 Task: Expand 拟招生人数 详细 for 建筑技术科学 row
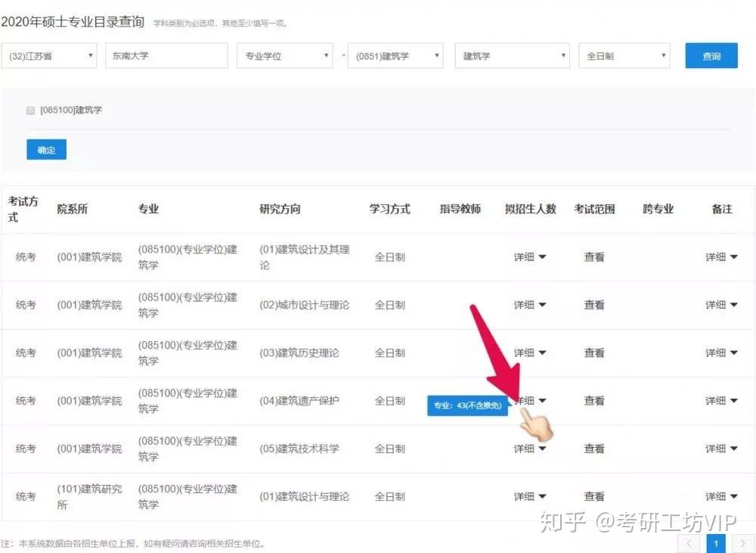[x=529, y=449]
